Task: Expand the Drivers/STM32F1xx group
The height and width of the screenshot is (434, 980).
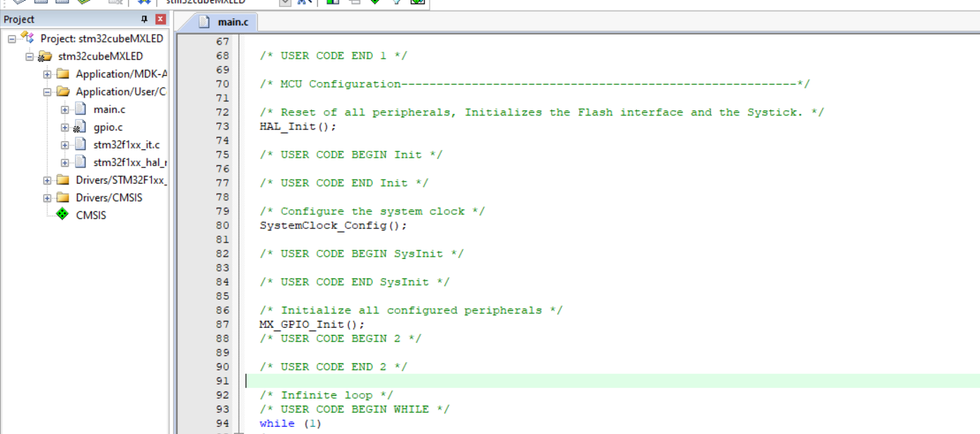Action: coord(47,180)
